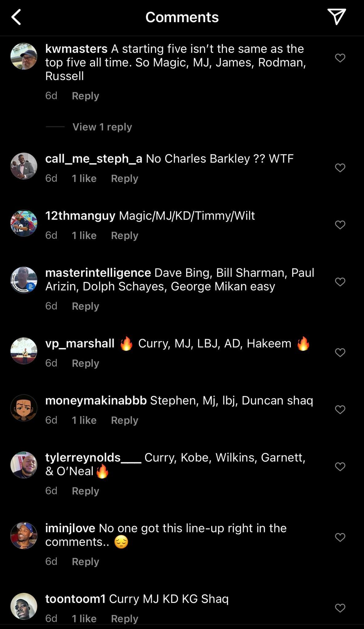Heart the masterintelligence comment
Image resolution: width=364 pixels, height=629 pixels.
340,282
